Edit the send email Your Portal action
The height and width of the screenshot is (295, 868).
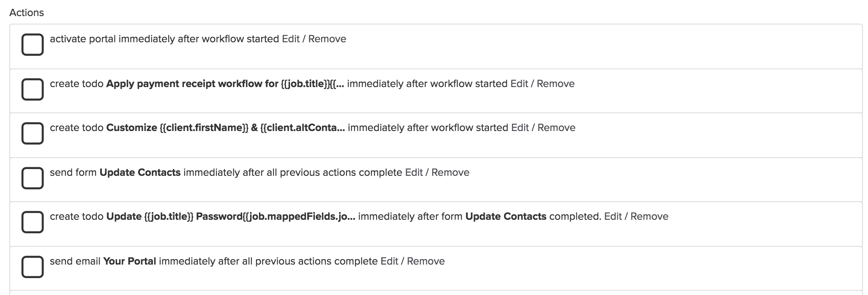390,261
